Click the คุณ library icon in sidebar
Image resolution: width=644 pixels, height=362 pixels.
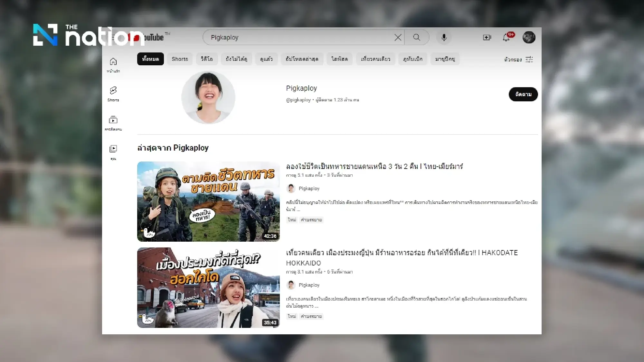pyautogui.click(x=113, y=149)
